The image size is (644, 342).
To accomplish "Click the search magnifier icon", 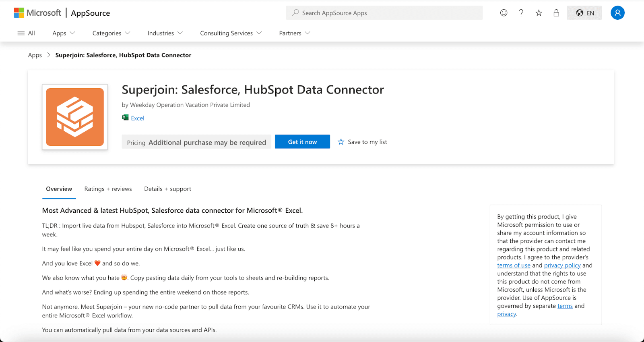I will pyautogui.click(x=295, y=13).
